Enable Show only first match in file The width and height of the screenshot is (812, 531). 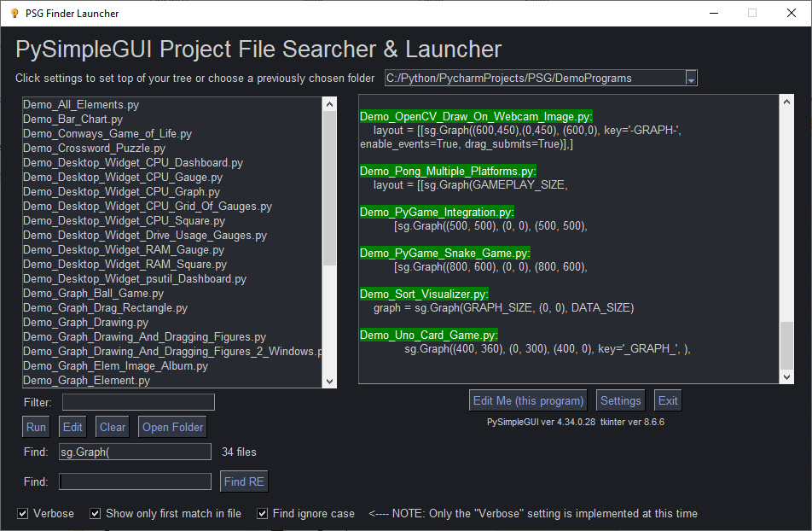(x=96, y=514)
